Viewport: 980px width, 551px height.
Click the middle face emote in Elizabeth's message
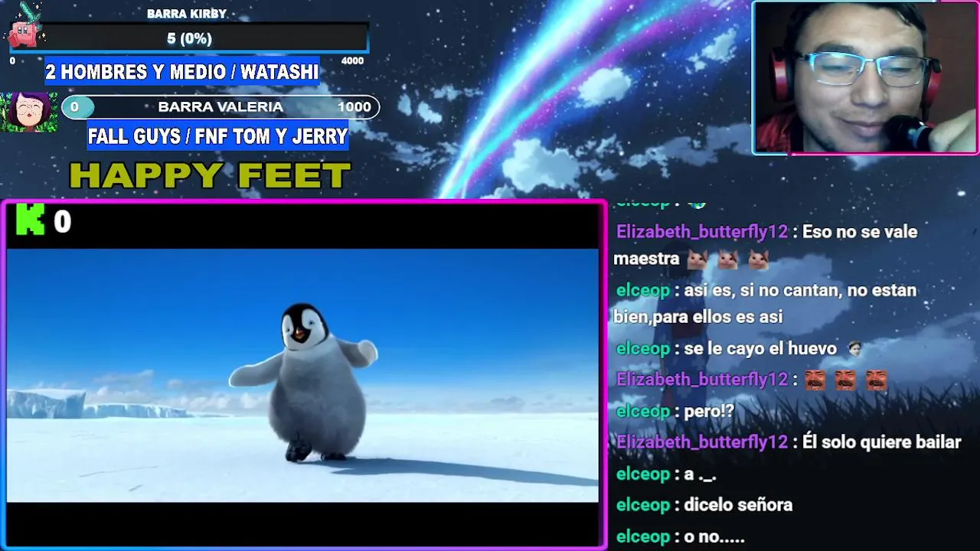click(x=846, y=380)
